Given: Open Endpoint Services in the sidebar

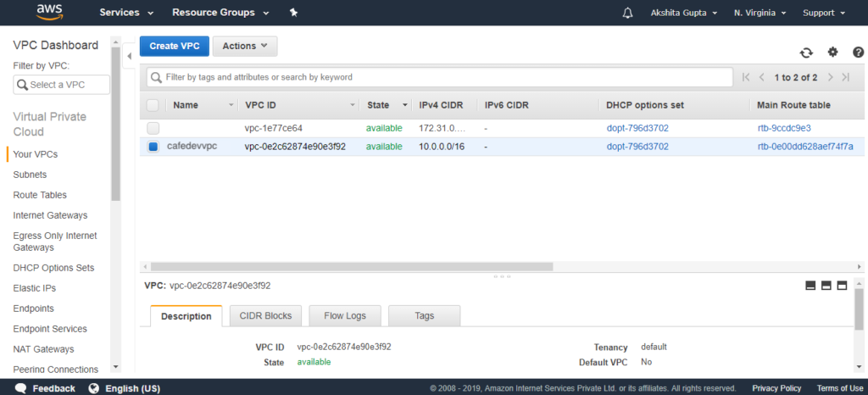Looking at the screenshot, I should [50, 329].
